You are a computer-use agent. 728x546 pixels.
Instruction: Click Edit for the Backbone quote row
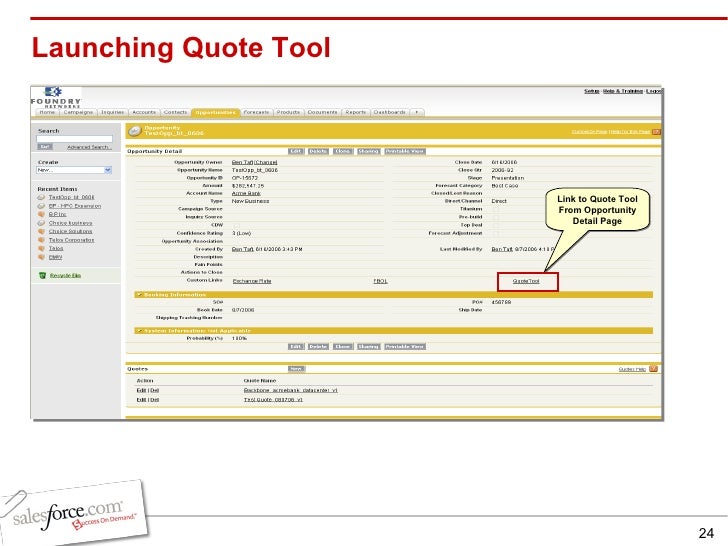point(141,390)
